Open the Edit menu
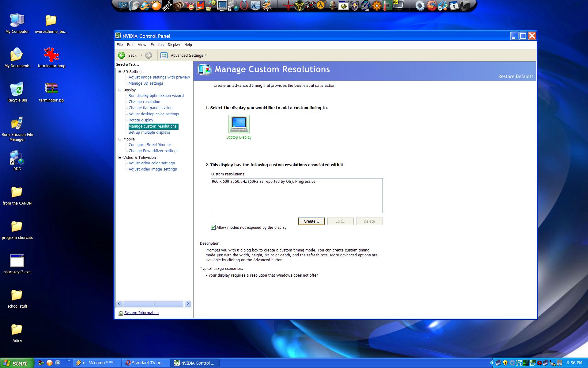The image size is (588, 368). pyautogui.click(x=130, y=44)
